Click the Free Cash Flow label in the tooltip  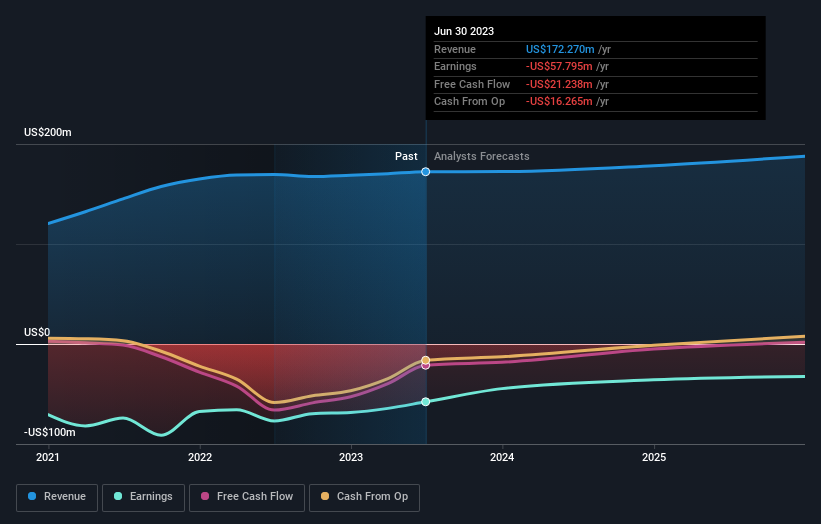(472, 84)
